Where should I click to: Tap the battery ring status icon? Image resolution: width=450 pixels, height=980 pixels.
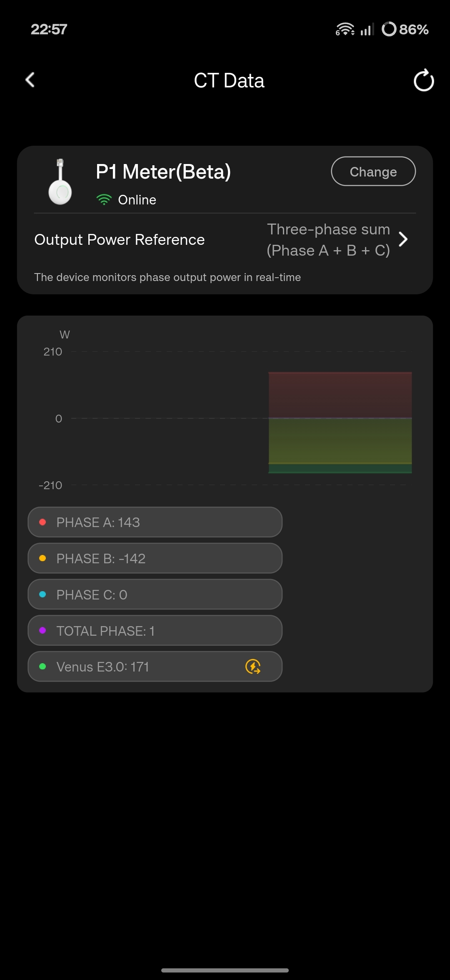coord(389,29)
